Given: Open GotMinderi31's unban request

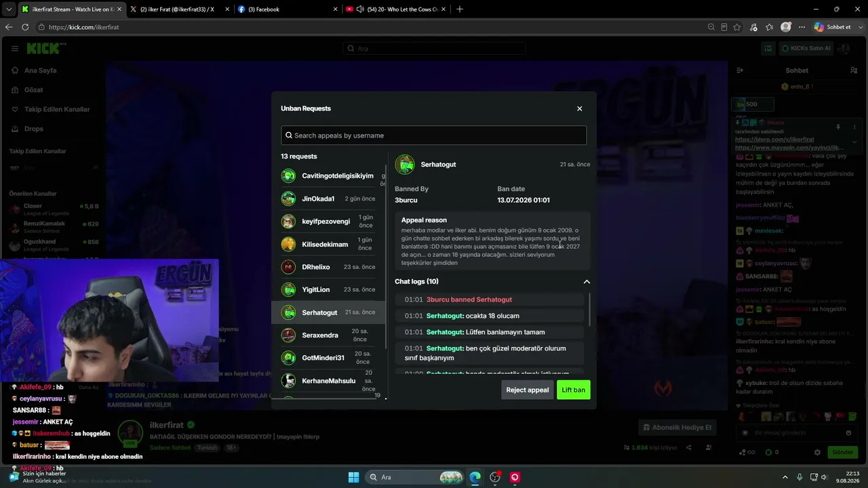Looking at the screenshot, I should pyautogui.click(x=329, y=358).
